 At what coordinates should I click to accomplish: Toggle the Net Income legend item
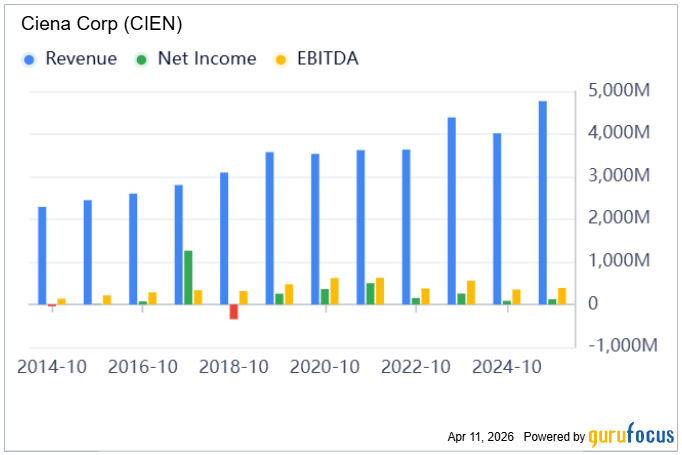pos(195,59)
